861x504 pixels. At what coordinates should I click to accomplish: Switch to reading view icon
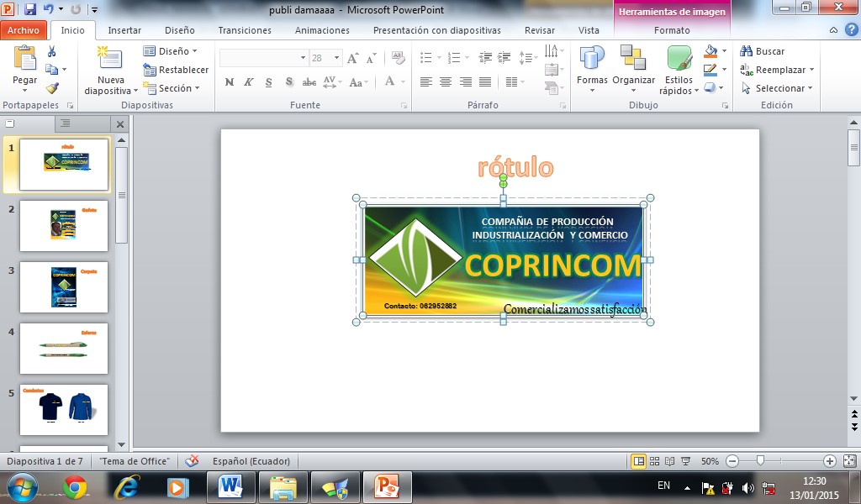click(669, 461)
